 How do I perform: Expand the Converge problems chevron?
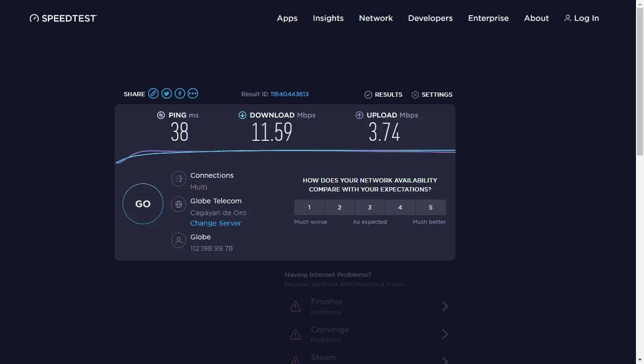(x=445, y=334)
